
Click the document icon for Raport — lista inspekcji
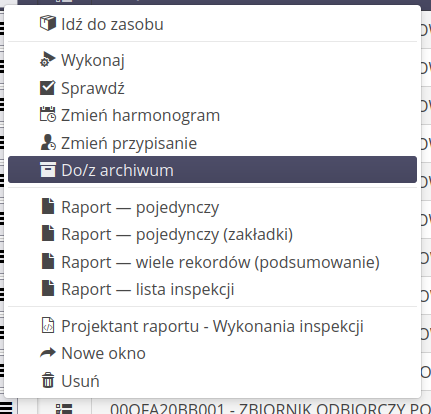pos(48,289)
